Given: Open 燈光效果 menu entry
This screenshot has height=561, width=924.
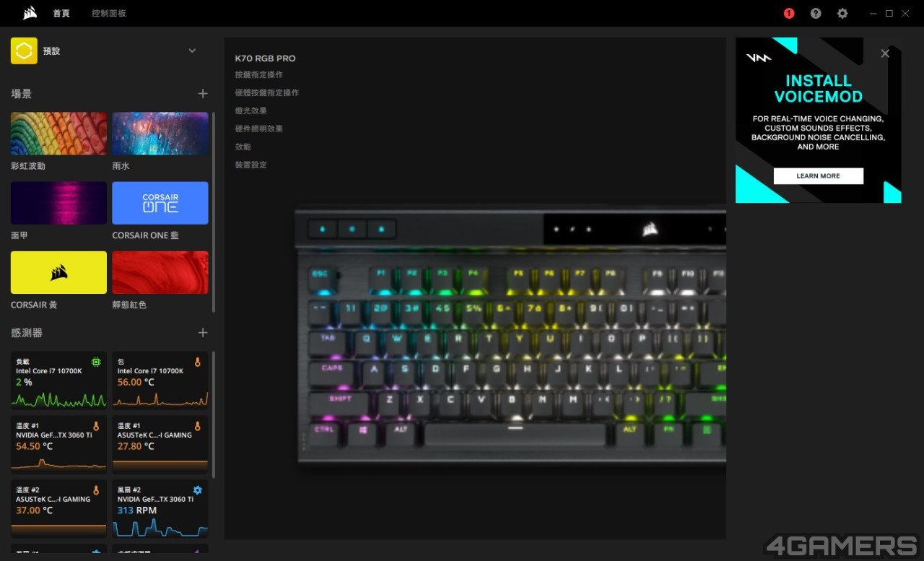Looking at the screenshot, I should tap(250, 110).
